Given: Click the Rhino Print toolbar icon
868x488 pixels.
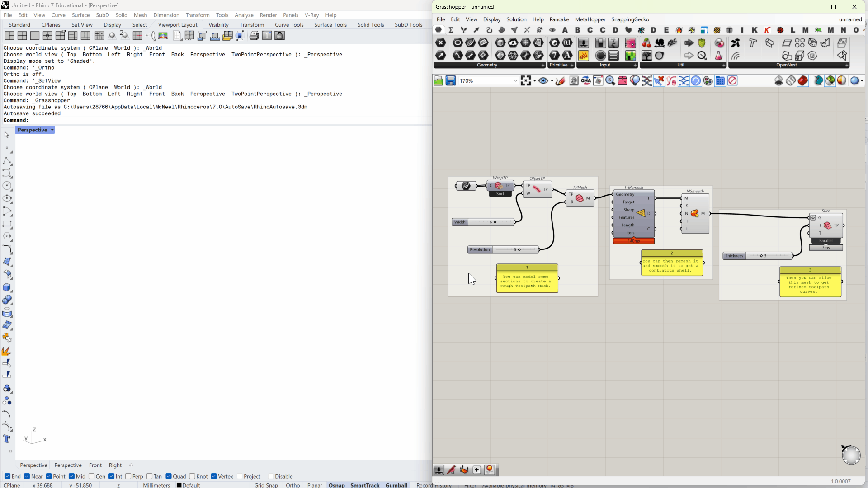Looking at the screenshot, I should (x=254, y=36).
